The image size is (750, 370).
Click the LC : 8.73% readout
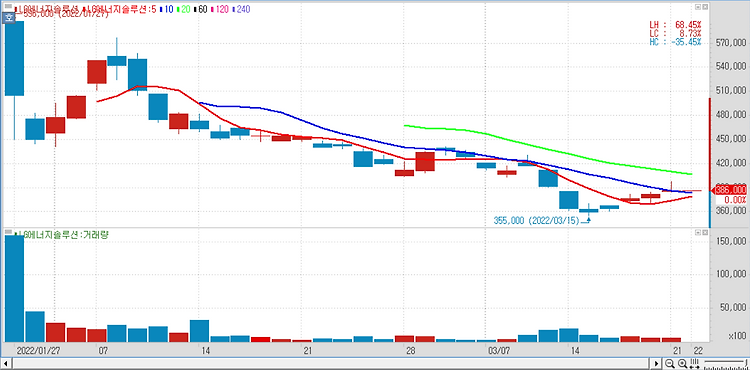[675, 33]
